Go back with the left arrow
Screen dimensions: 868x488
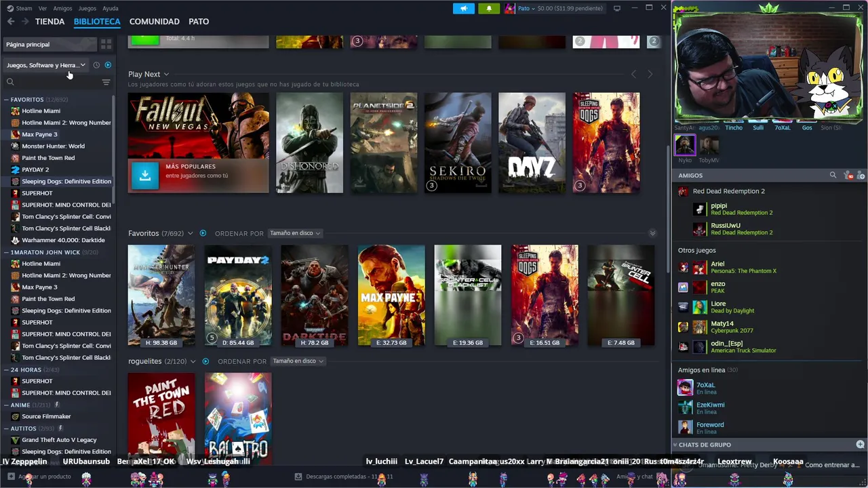point(11,22)
